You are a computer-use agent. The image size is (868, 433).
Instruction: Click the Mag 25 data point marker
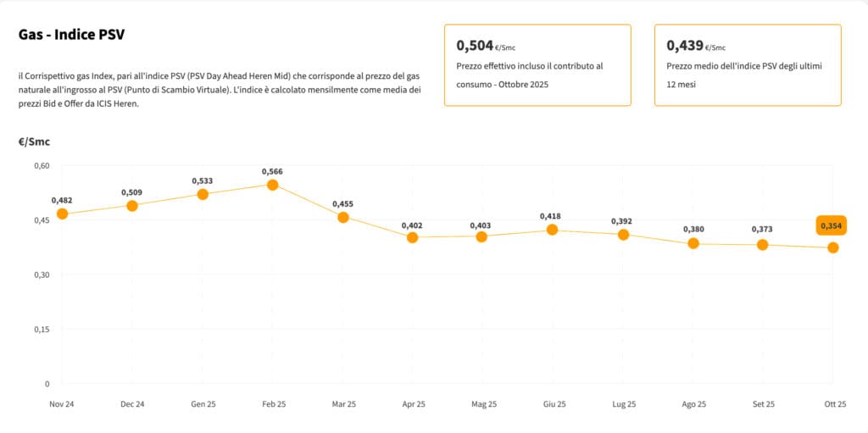[481, 236]
